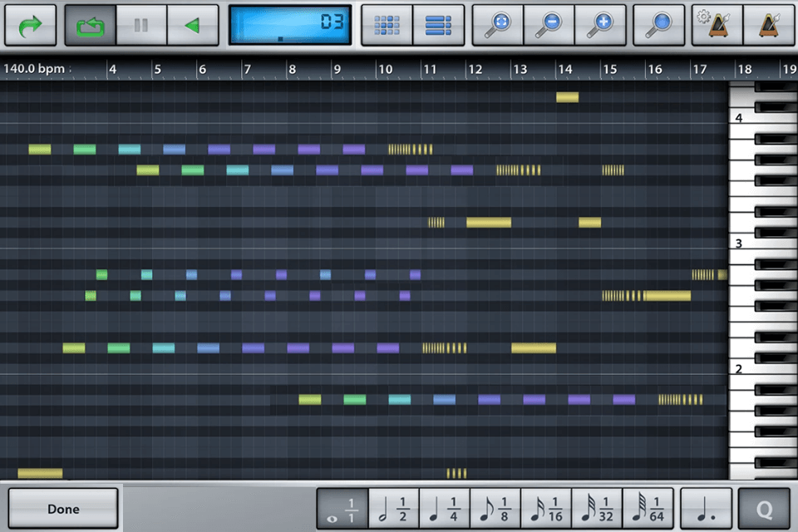Select eighth note 1/8 length
The width and height of the screenshot is (798, 532).
point(495,509)
